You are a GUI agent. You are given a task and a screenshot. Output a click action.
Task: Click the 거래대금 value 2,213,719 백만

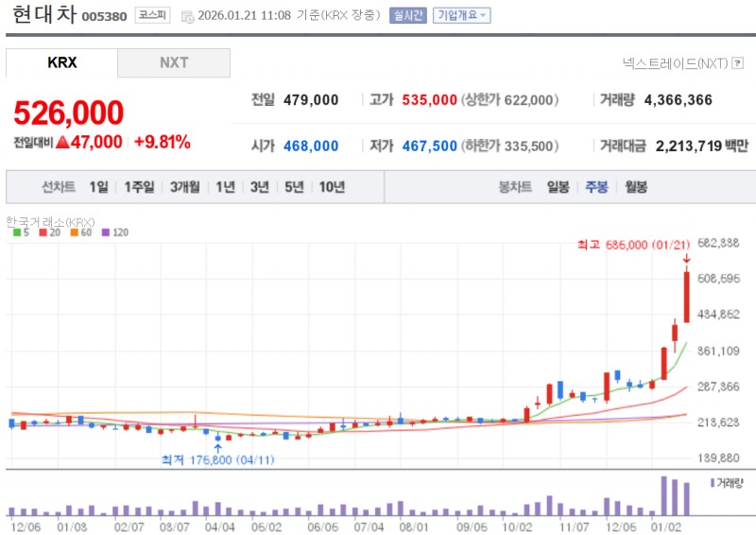(x=701, y=146)
